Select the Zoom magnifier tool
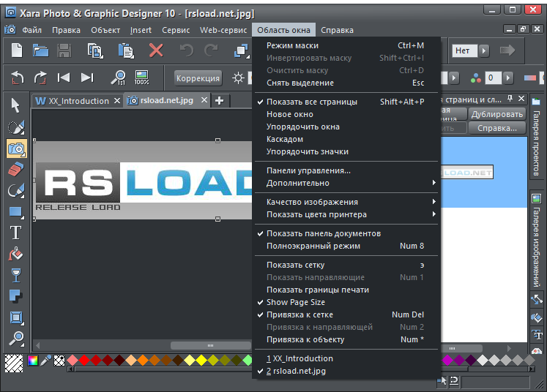This screenshot has height=392, width=547. pyautogui.click(x=15, y=339)
